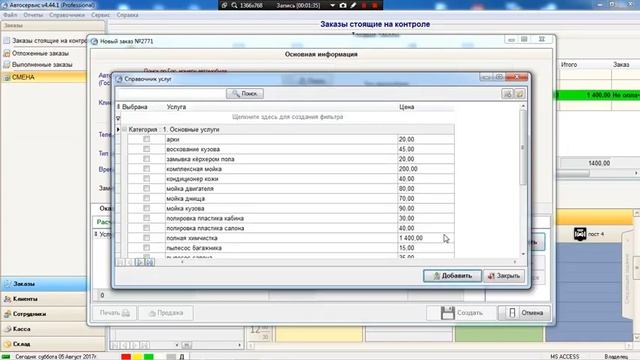This screenshot has height=360, width=640.
Task: Click the grayed Продажа button
Action: 166,313
